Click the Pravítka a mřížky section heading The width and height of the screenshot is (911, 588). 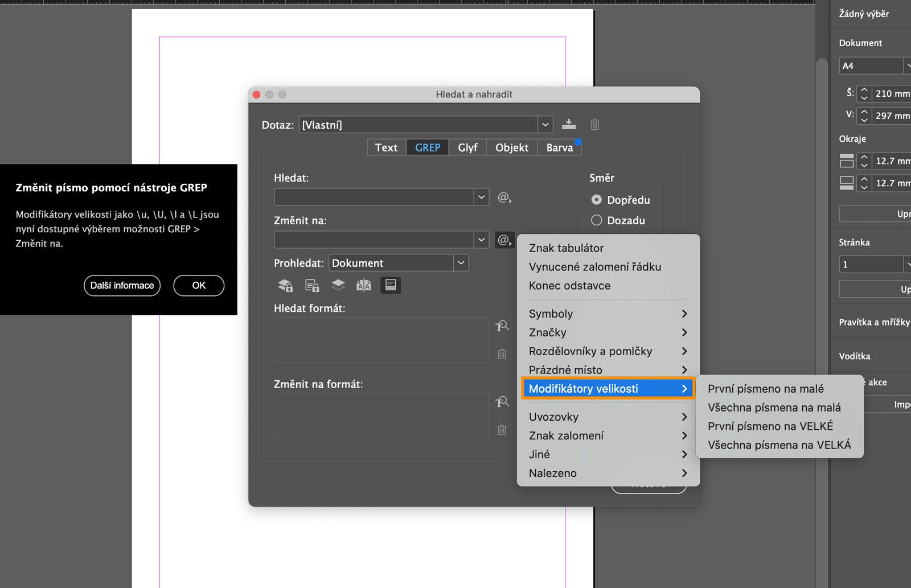click(x=874, y=322)
